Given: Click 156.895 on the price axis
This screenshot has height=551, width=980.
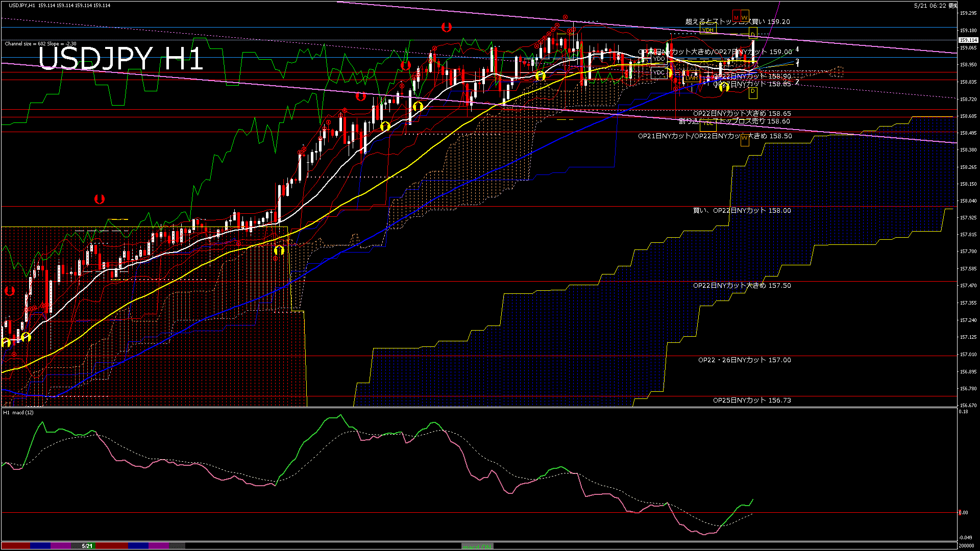Looking at the screenshot, I should pos(968,372).
